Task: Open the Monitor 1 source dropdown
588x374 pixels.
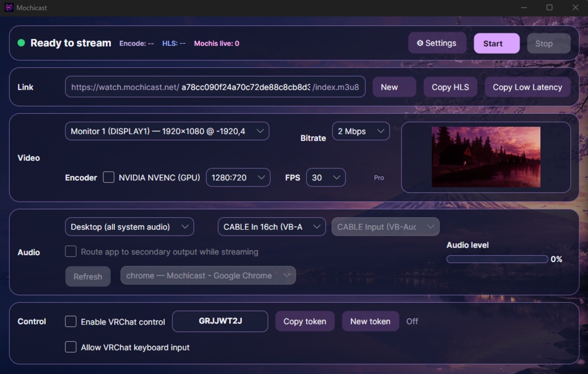Action: tap(167, 131)
